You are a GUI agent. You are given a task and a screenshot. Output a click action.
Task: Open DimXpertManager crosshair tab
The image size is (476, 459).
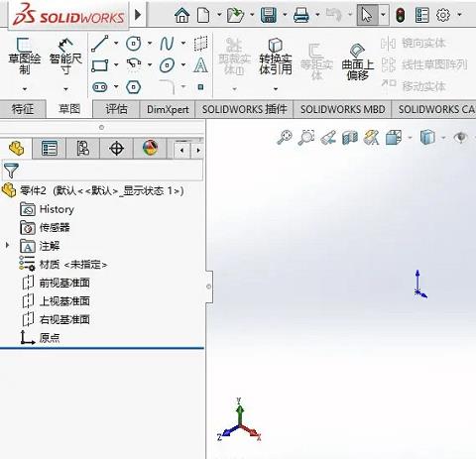point(116,149)
